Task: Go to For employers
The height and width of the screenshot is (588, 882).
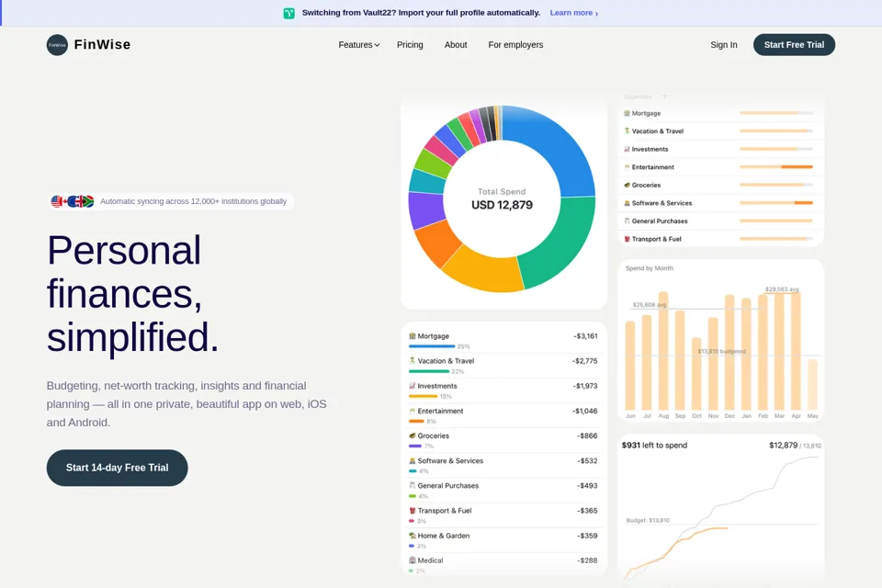Action: tap(515, 45)
